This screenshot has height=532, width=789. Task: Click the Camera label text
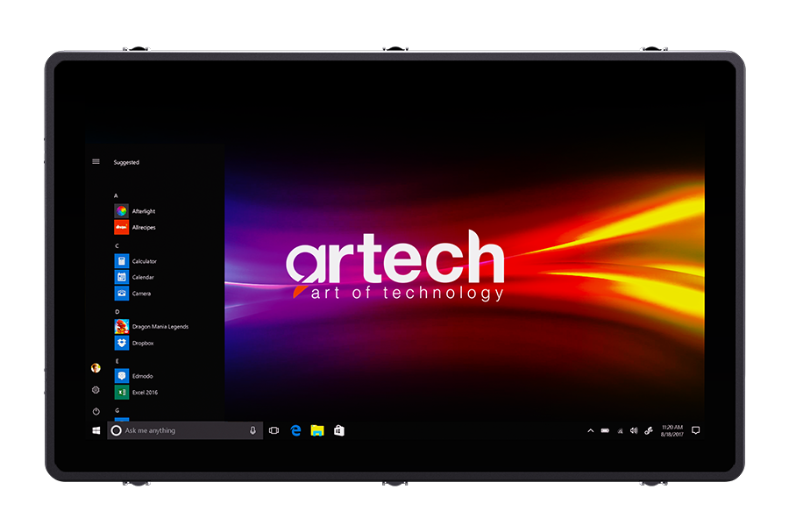pyautogui.click(x=141, y=293)
